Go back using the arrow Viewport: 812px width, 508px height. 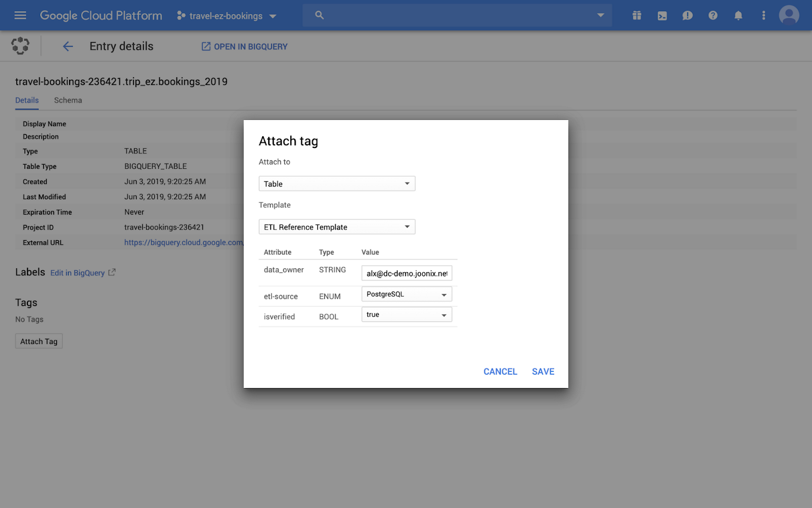(x=67, y=46)
